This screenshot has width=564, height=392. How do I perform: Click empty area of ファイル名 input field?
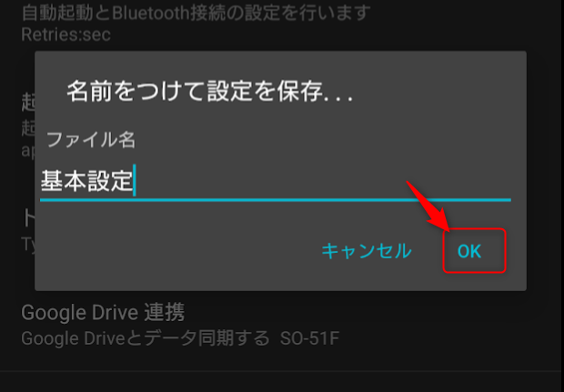[324, 180]
